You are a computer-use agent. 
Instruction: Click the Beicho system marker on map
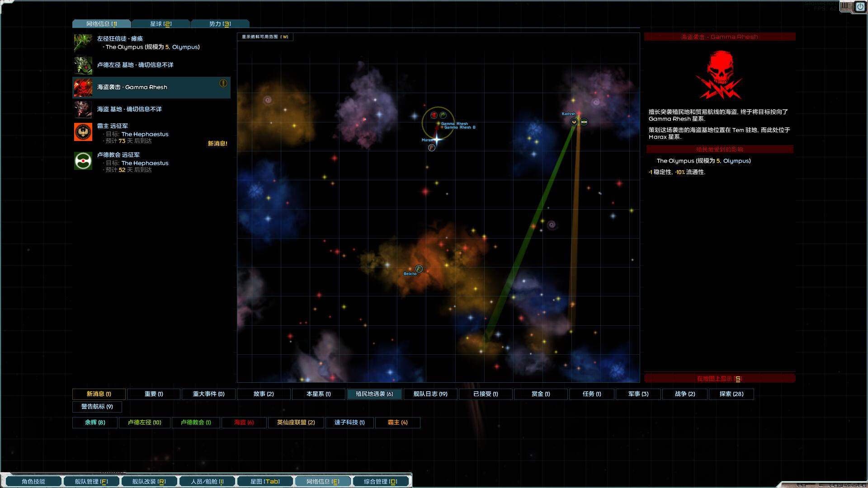[419, 269]
